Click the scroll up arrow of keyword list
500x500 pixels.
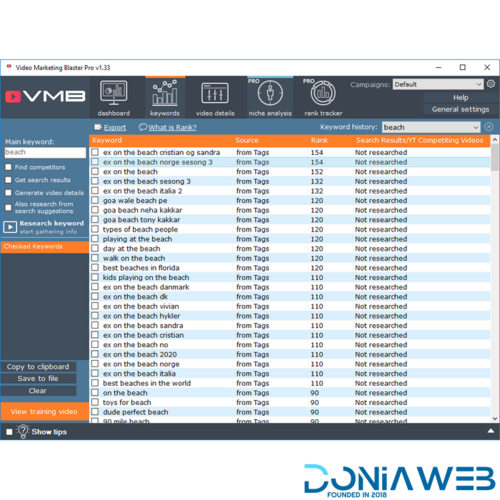495,139
